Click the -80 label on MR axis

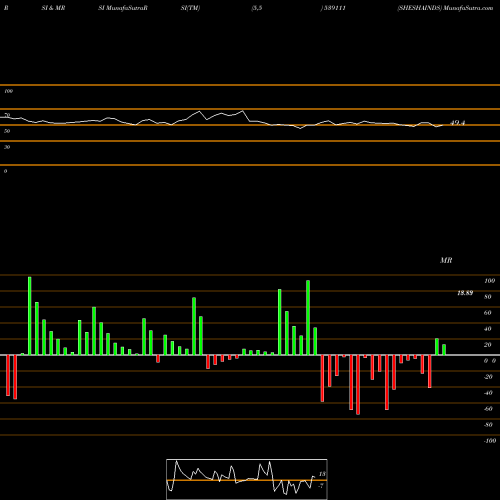pos(488,425)
